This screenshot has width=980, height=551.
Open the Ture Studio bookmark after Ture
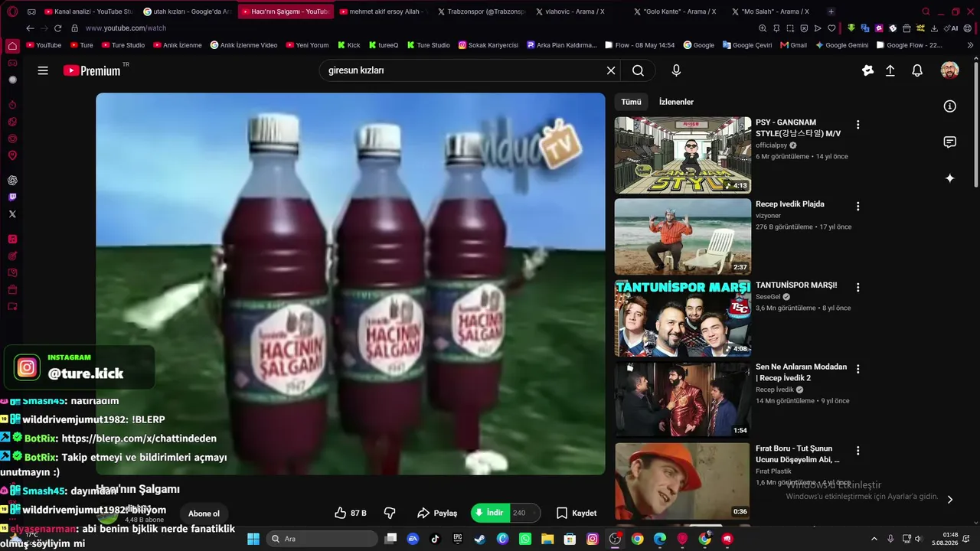tap(122, 45)
